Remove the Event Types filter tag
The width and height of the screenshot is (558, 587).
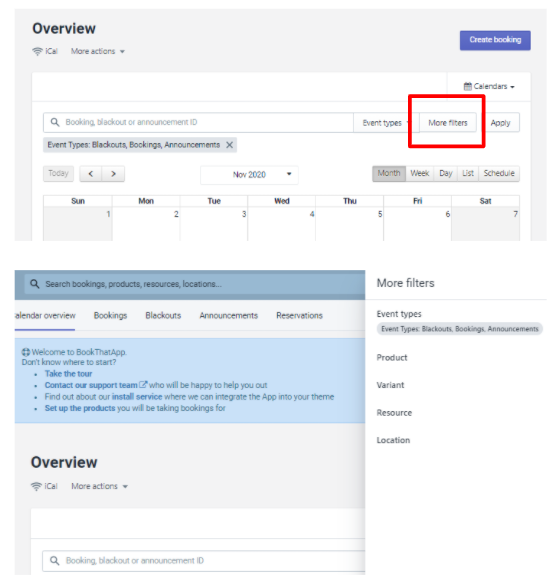(229, 145)
